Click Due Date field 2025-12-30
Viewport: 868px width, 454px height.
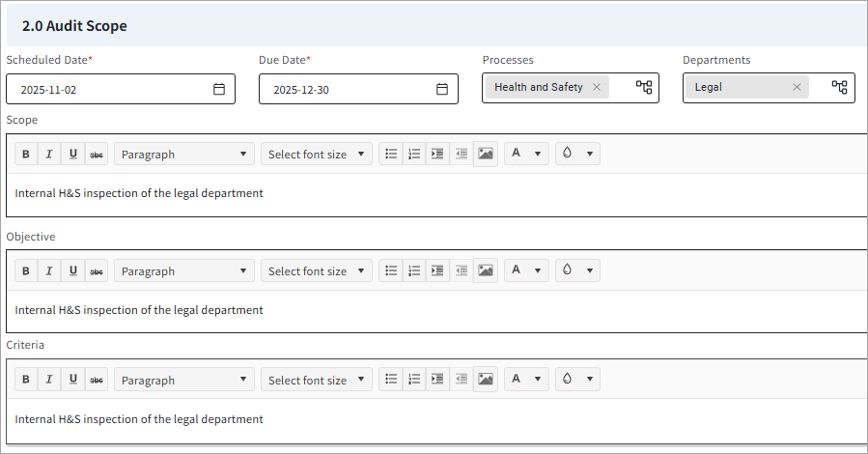(359, 89)
